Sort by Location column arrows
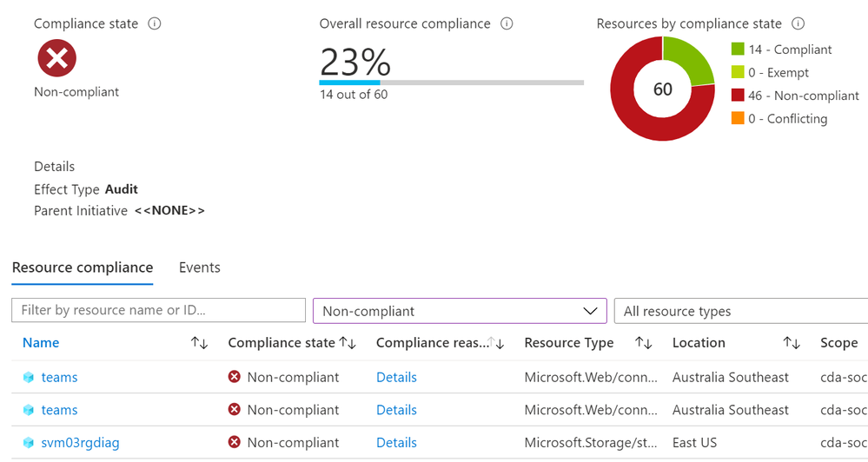 pyautogui.click(x=791, y=343)
